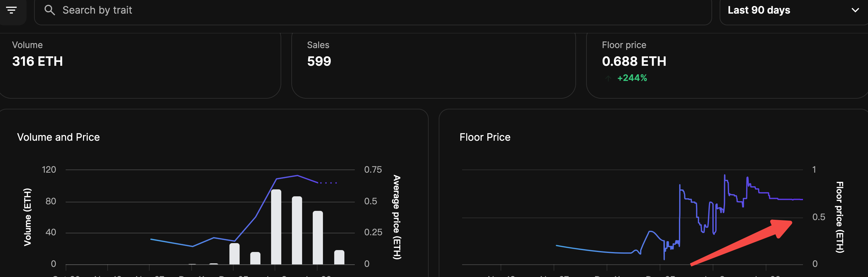Click the second tallest volume bar
The height and width of the screenshot is (277, 868).
[297, 230]
